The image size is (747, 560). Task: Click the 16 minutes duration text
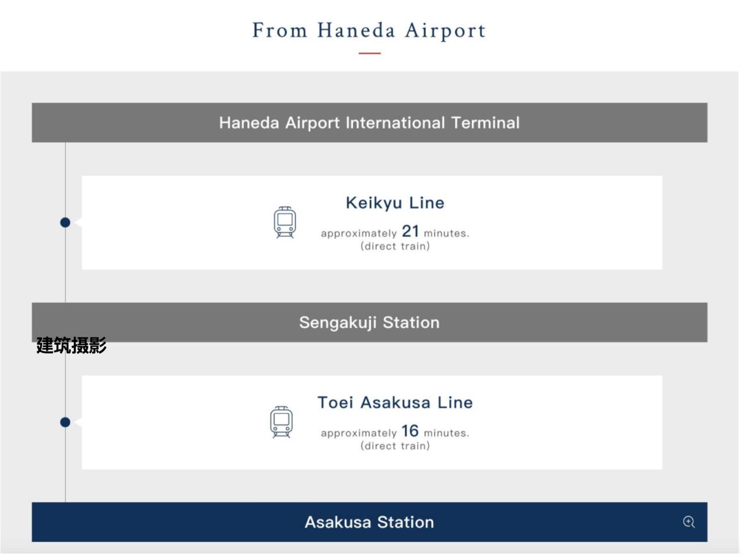(410, 431)
